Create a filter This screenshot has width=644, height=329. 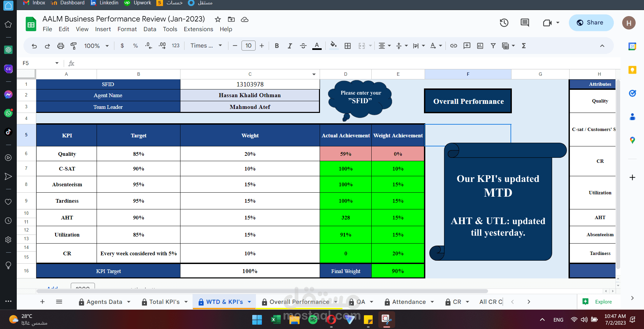pos(493,46)
